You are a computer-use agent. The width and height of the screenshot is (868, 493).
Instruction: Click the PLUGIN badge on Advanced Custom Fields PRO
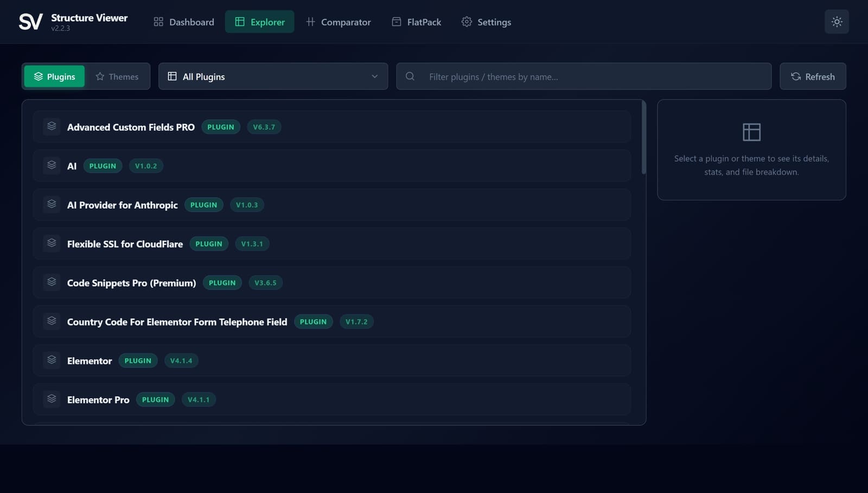click(x=221, y=127)
